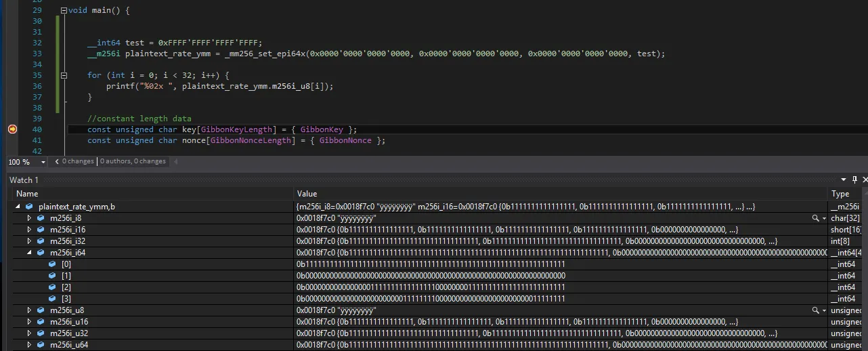
Task: Collapse the for loop code block
Action: click(x=64, y=75)
